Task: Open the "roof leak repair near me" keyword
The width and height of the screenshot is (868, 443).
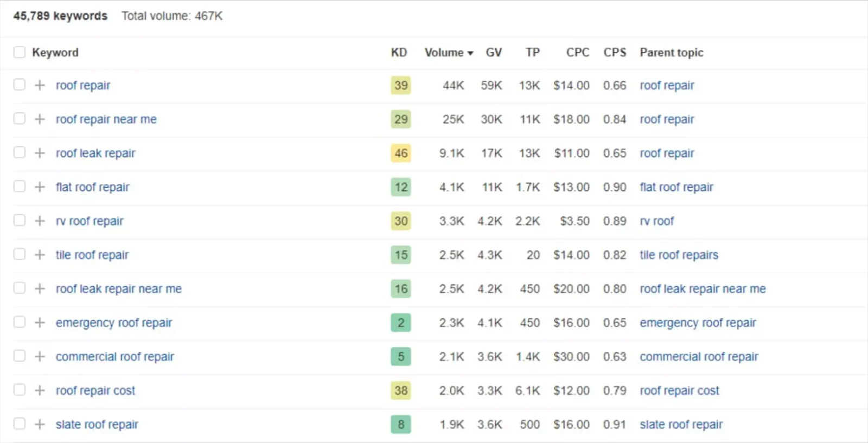Action: coord(118,288)
